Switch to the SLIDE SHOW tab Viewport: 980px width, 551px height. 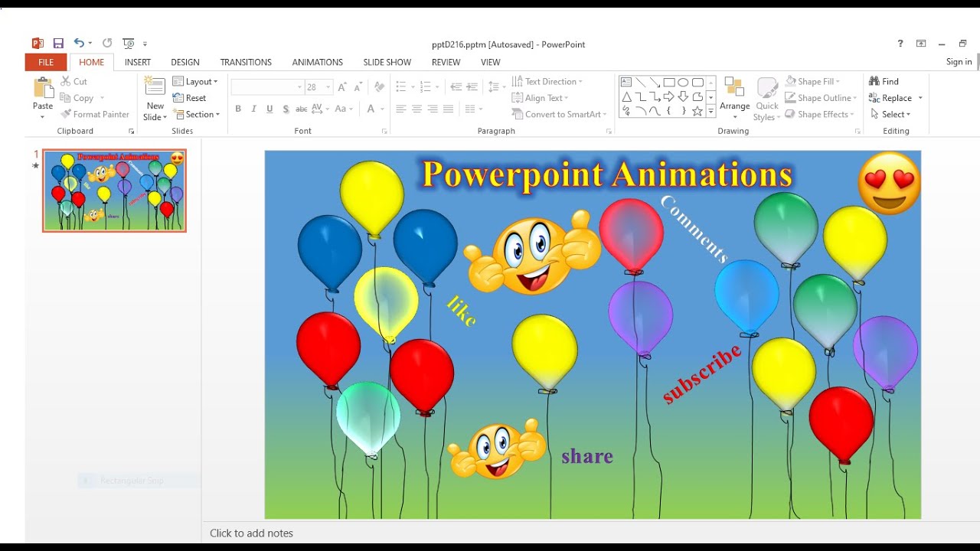click(387, 62)
